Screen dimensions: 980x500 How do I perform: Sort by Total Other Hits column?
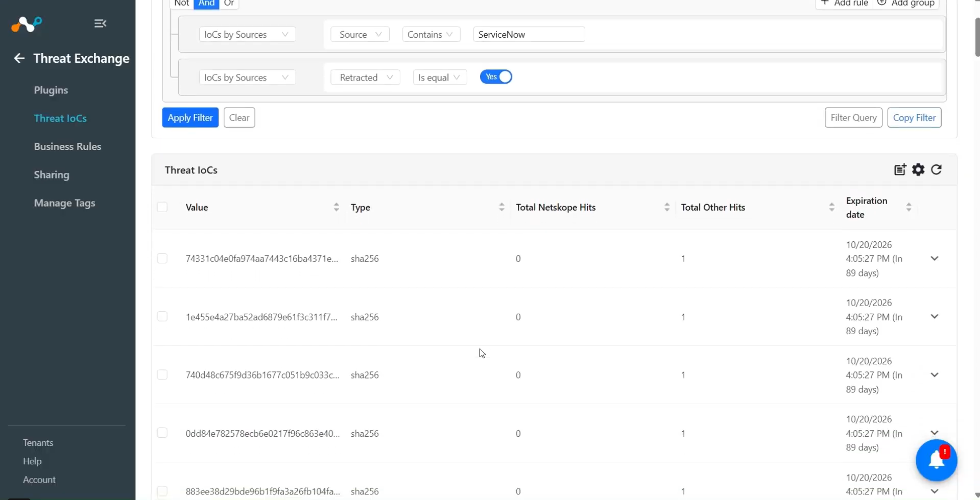(x=831, y=207)
